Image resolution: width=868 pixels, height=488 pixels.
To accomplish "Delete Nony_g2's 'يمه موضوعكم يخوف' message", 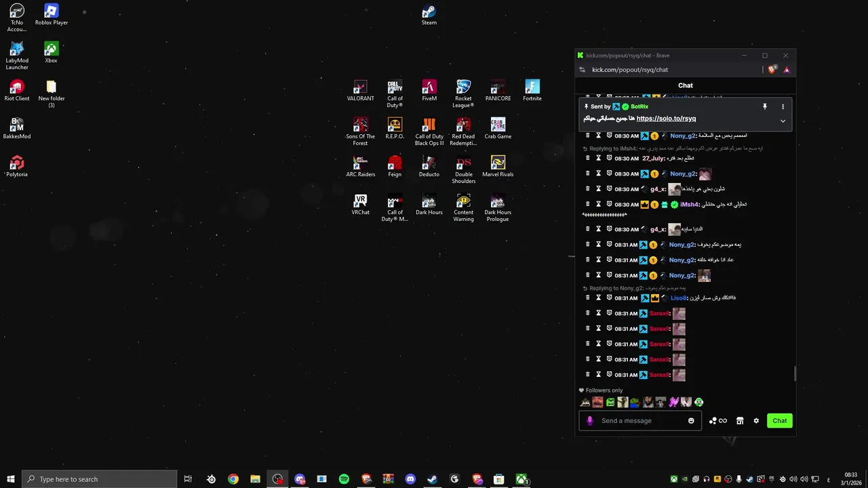I will coord(588,245).
